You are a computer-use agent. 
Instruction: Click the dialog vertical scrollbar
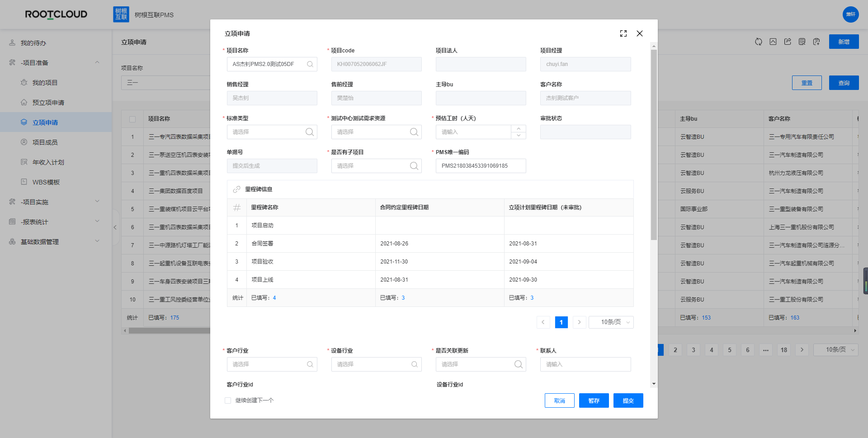[x=654, y=145]
